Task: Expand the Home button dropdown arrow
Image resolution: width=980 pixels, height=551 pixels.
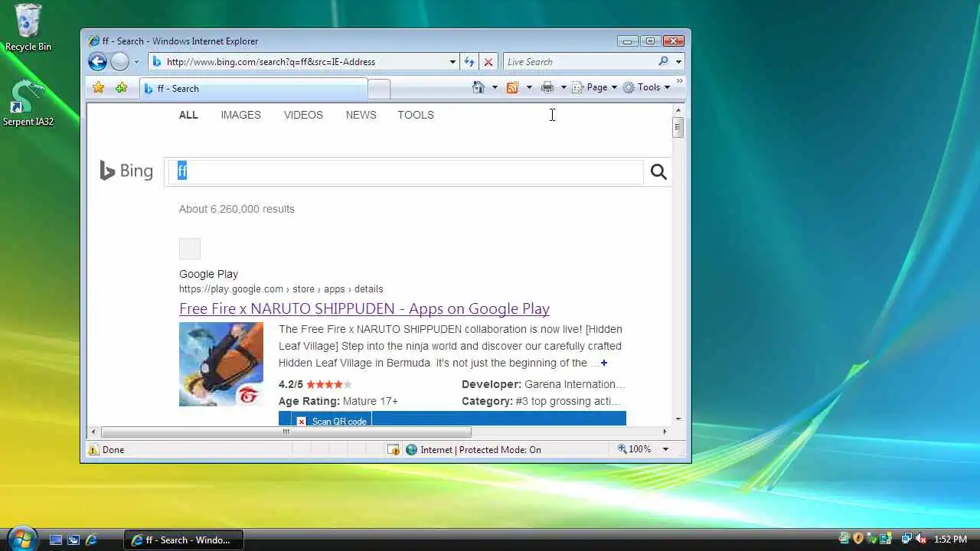Action: (495, 87)
